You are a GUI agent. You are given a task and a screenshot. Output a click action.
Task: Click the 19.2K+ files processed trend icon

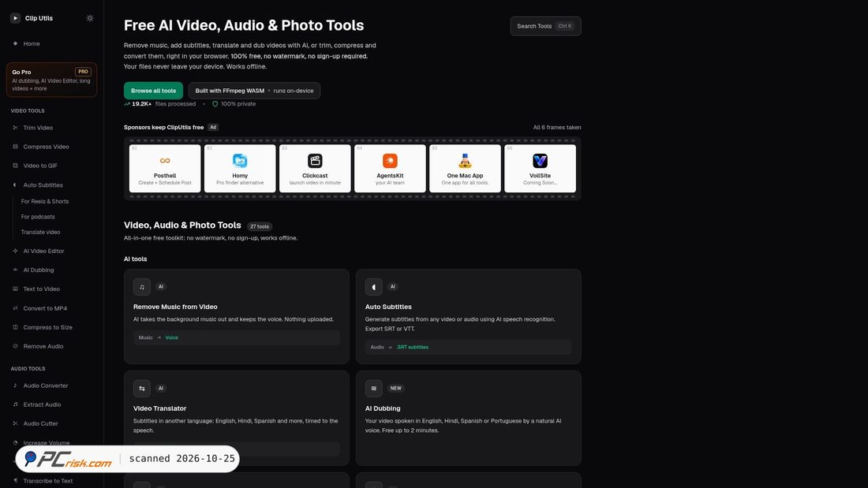(x=127, y=104)
